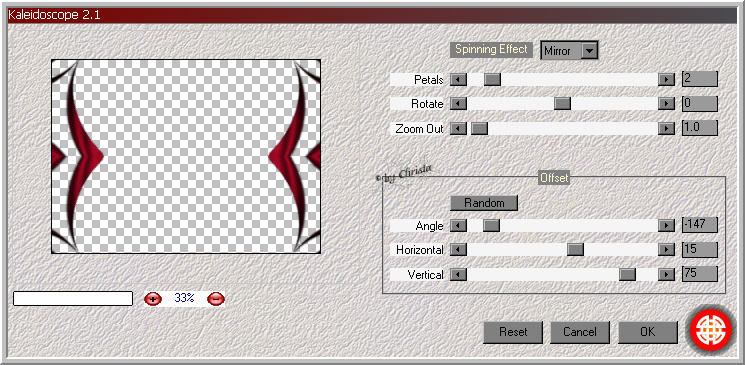745x365 pixels.
Task: Click Horizontal slider's left arrow
Action: (458, 250)
